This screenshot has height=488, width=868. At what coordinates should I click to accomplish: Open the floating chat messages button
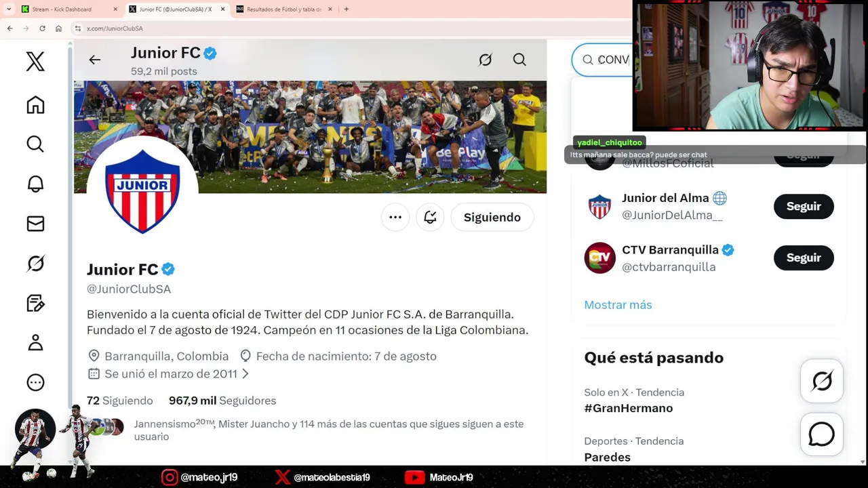tap(822, 434)
